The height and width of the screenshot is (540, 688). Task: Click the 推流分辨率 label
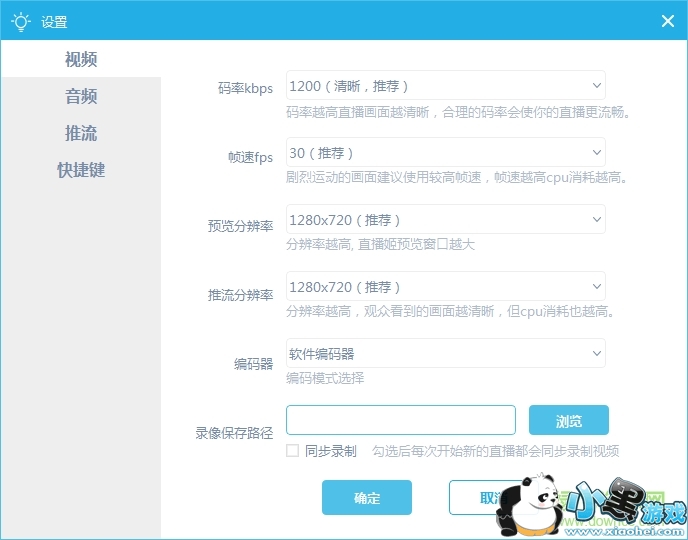tap(240, 295)
